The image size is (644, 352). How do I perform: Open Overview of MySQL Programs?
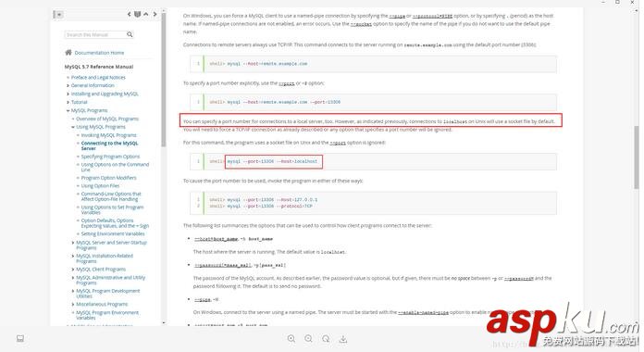[107, 119]
